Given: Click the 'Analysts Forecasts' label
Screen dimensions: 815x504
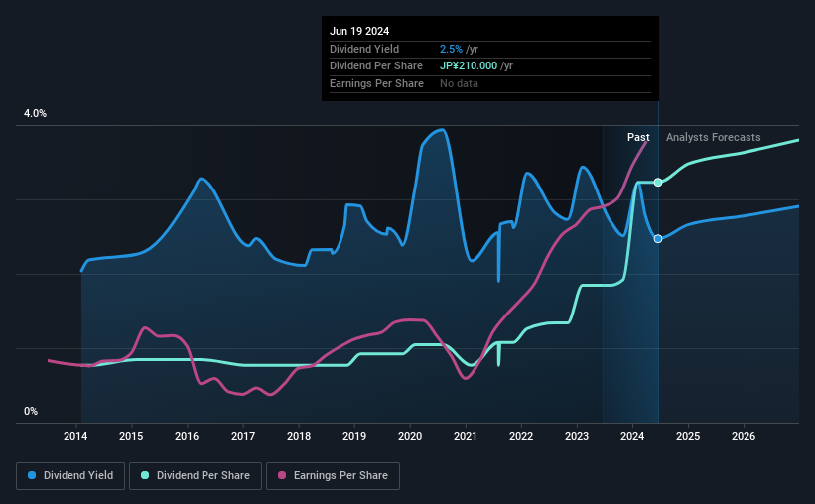Looking at the screenshot, I should point(713,137).
